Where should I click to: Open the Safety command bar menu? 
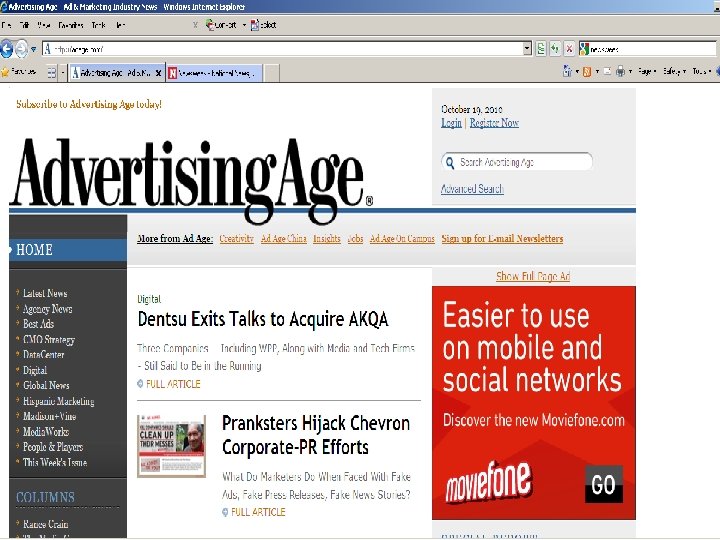674,72
